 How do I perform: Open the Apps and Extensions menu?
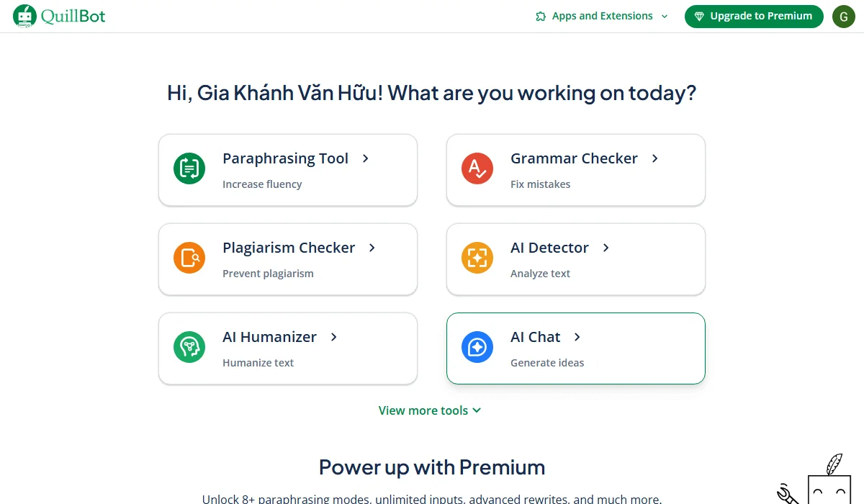click(602, 15)
